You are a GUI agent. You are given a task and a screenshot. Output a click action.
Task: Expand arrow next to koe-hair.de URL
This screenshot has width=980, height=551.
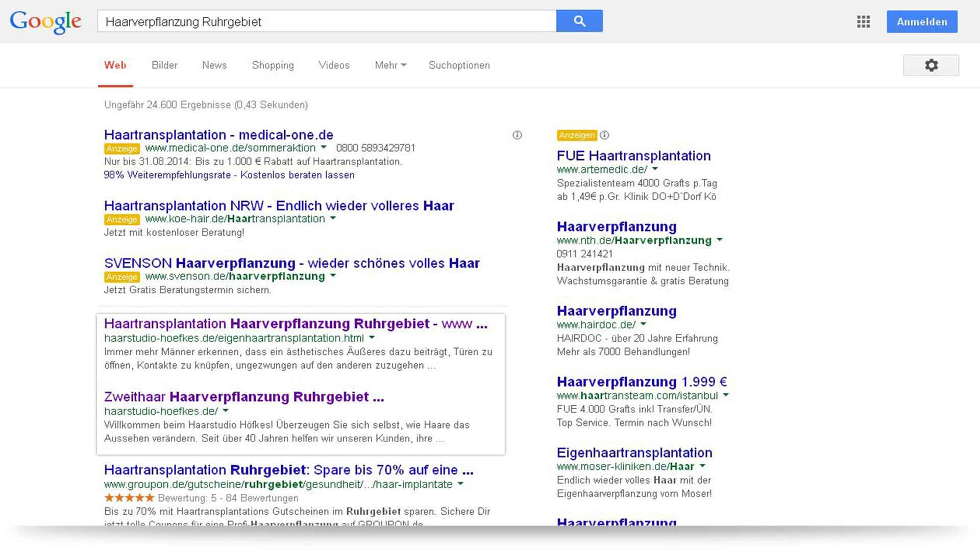(x=333, y=218)
